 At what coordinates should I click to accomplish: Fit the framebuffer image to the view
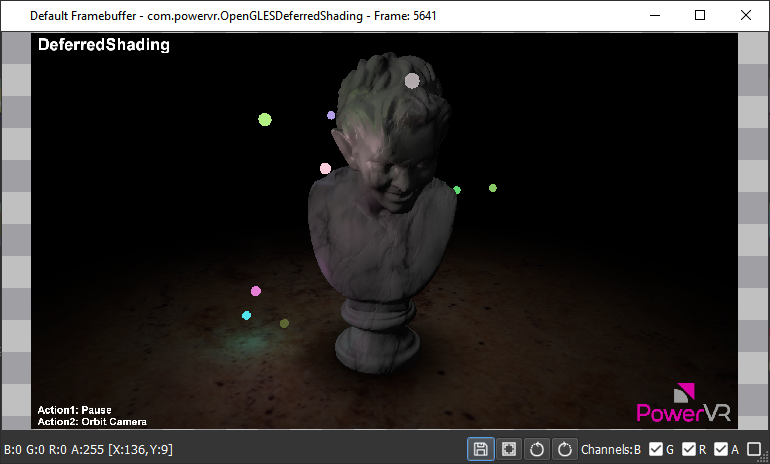pyautogui.click(x=509, y=449)
